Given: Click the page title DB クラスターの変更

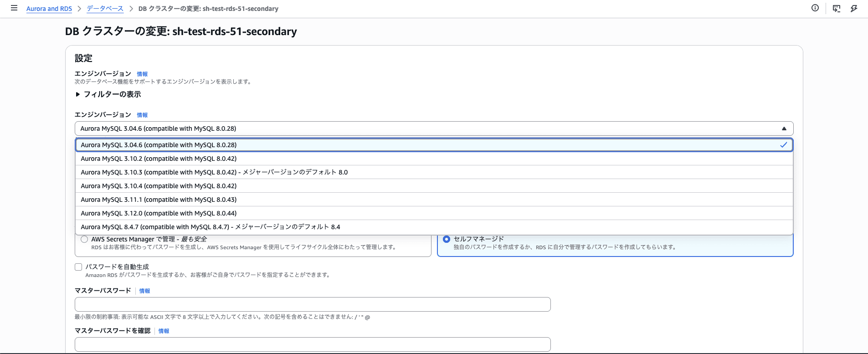Looking at the screenshot, I should point(181,31).
